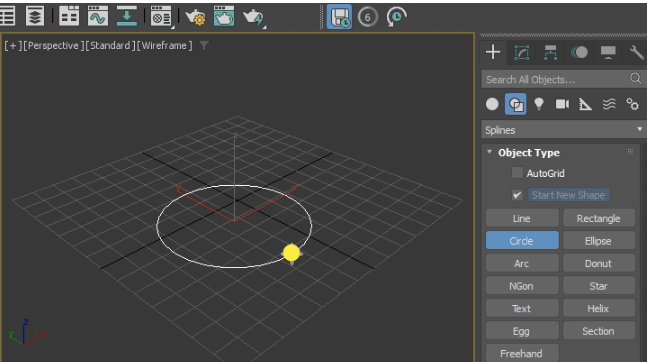The height and width of the screenshot is (362, 650).
Task: Click the viewport filter funnel icon
Action: pyautogui.click(x=204, y=45)
